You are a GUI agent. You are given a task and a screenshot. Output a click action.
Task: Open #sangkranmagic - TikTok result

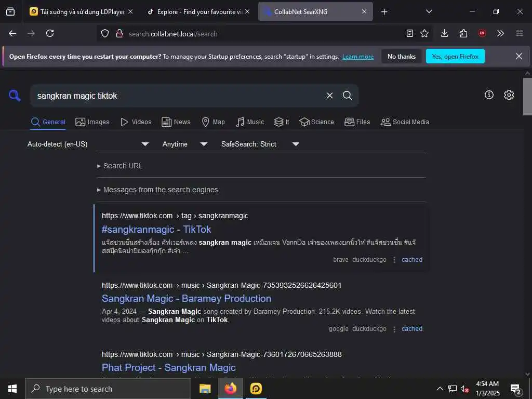point(156,230)
